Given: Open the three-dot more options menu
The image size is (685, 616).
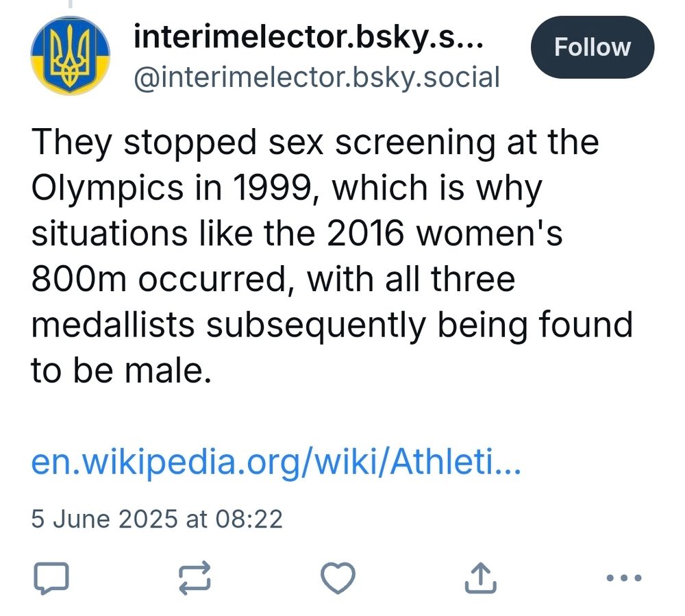Looking at the screenshot, I should (625, 578).
